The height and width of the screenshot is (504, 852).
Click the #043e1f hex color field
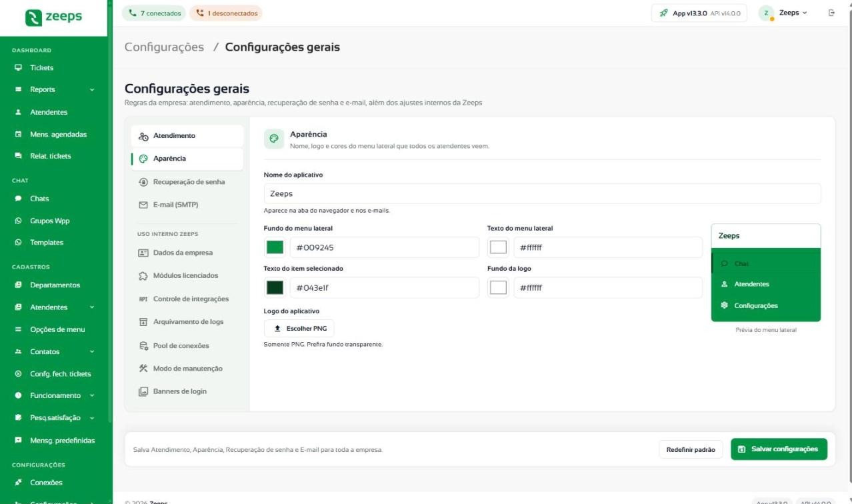pyautogui.click(x=384, y=287)
